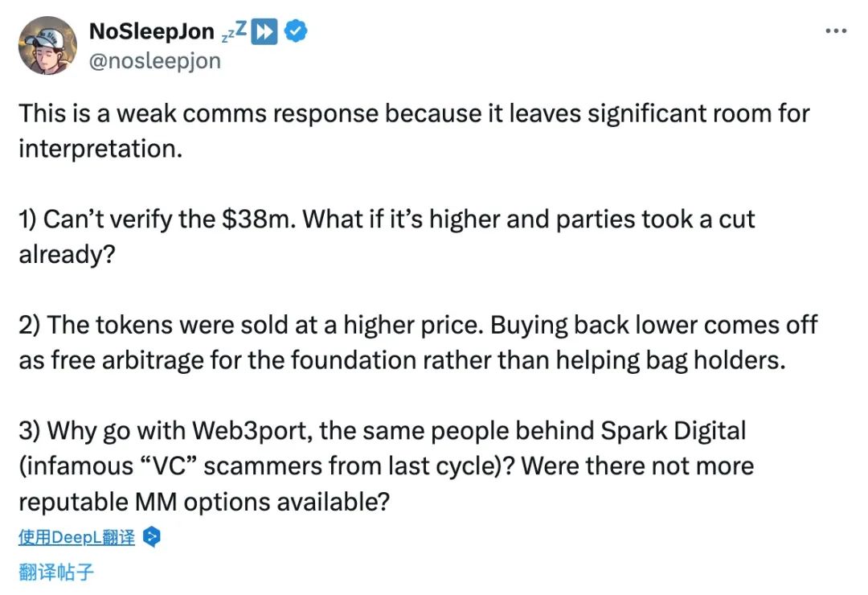
Task: Click the DeepL translator icon beside the link
Action: (x=152, y=537)
